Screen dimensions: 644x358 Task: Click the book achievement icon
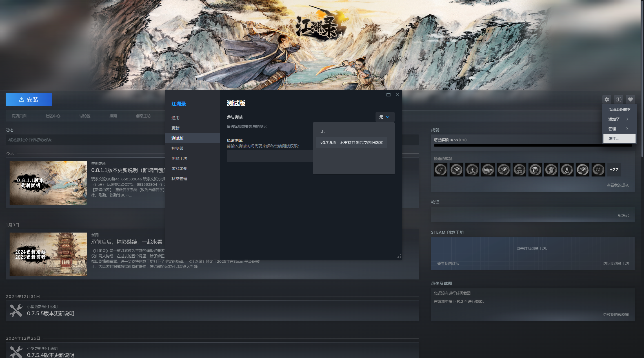[x=551, y=170]
